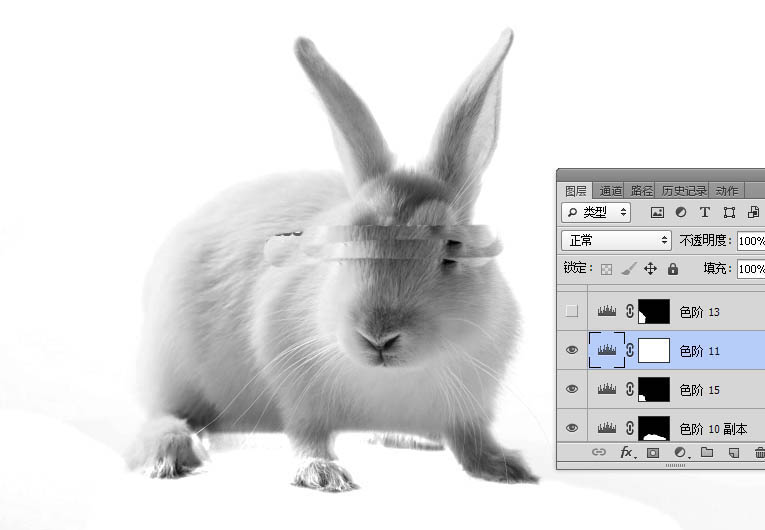Click mask link chain icon on 色阶 10 副本

pos(630,428)
